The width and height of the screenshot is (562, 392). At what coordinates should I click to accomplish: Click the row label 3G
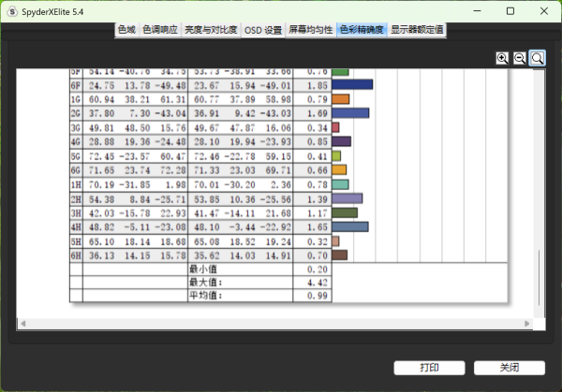76,128
